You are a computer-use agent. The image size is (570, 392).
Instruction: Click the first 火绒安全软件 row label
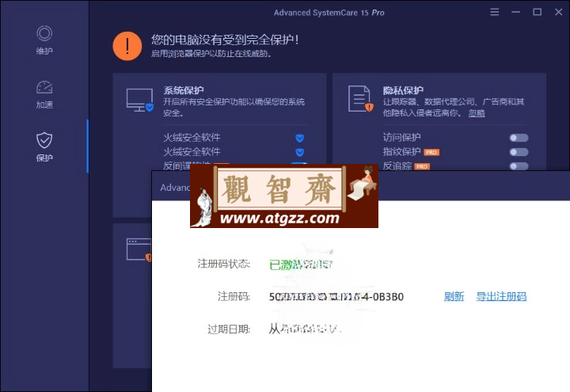click(192, 138)
